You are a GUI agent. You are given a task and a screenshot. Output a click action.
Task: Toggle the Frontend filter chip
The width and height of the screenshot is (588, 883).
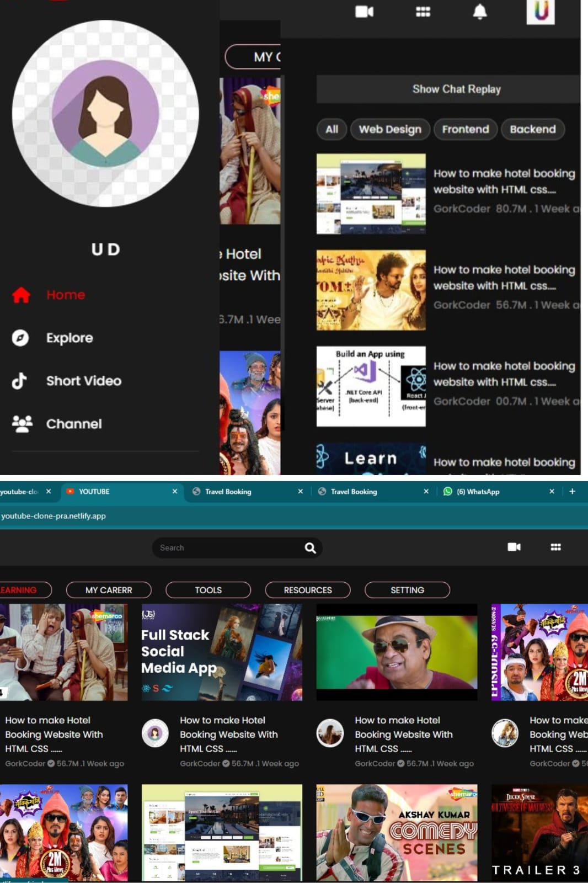pyautogui.click(x=465, y=129)
